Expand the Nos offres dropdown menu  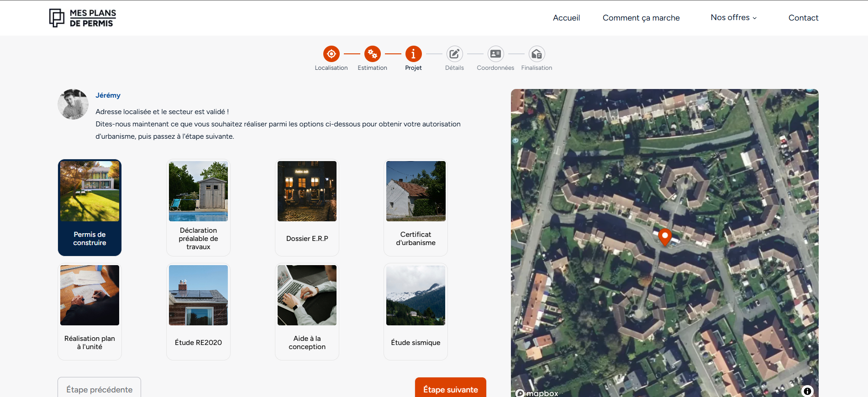(x=733, y=17)
